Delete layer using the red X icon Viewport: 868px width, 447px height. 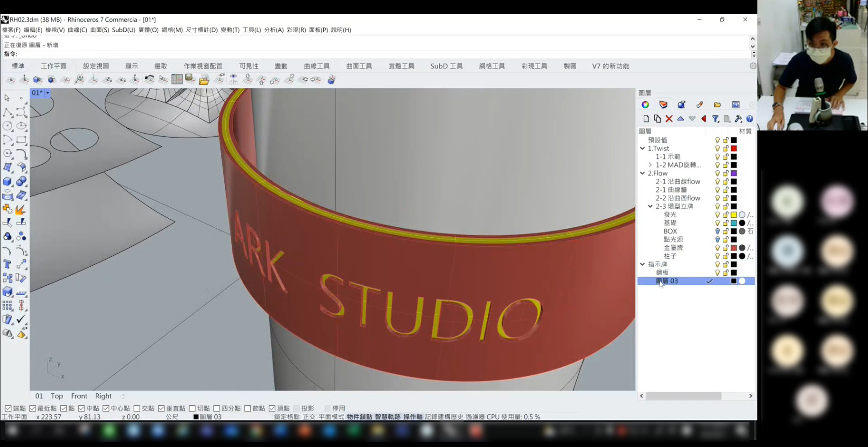[x=669, y=119]
